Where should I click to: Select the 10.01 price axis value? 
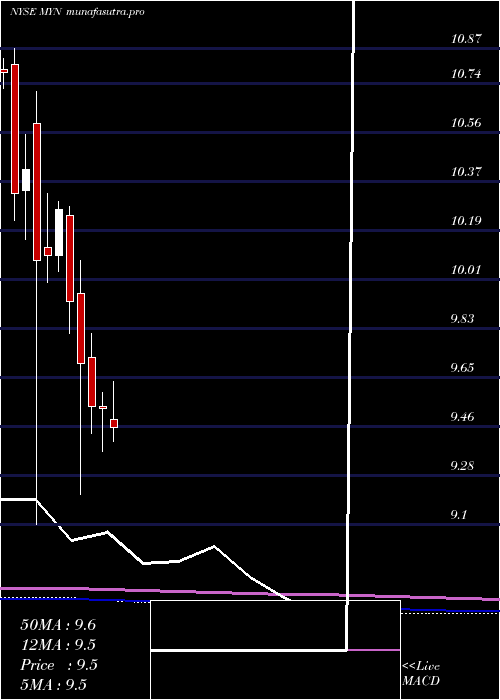466,270
